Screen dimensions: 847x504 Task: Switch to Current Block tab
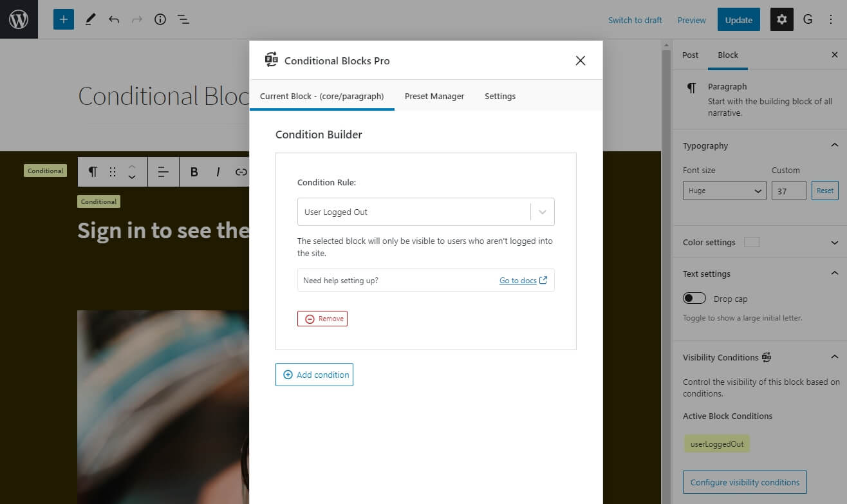coord(322,96)
